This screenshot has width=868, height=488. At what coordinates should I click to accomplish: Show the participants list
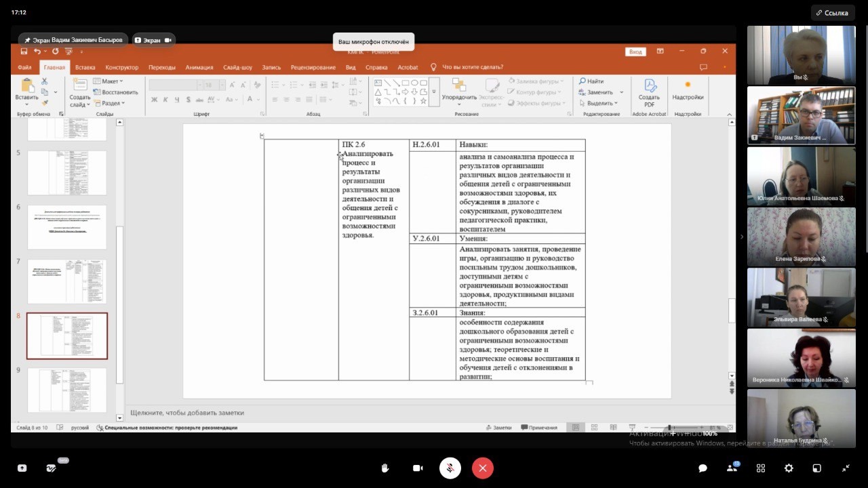[732, 468]
